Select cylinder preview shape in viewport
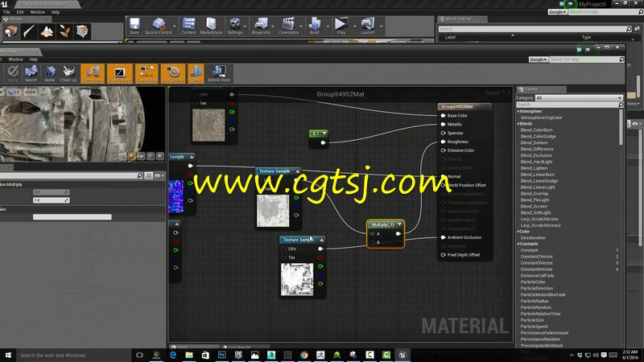 [x=122, y=156]
